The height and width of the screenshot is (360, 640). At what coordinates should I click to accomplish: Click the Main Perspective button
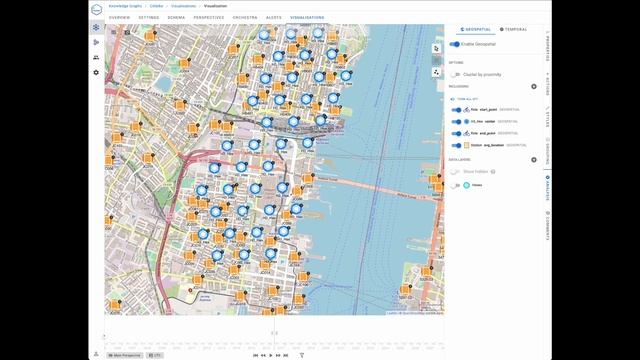click(125, 356)
